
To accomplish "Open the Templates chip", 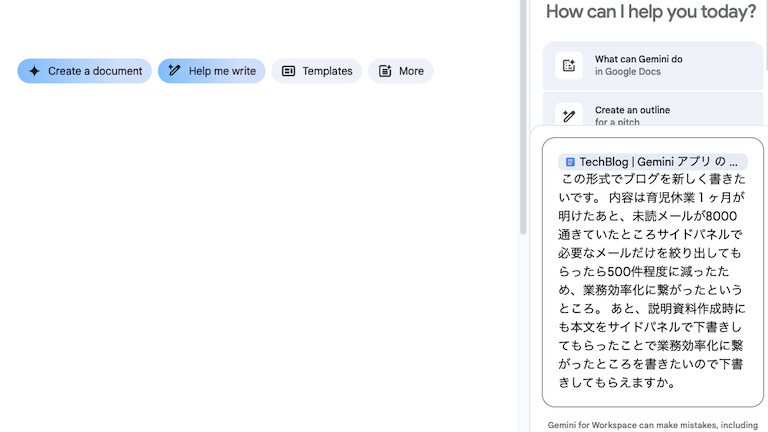I will click(x=317, y=71).
